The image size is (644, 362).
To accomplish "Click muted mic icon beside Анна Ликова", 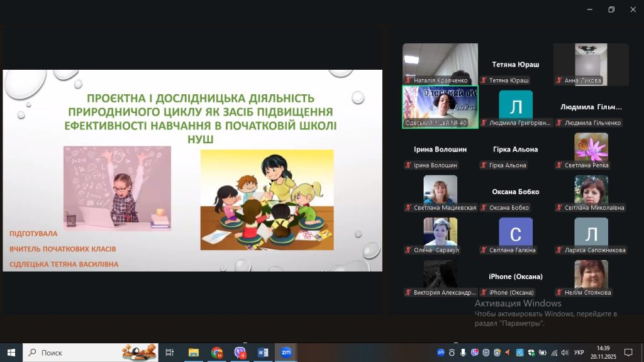I will click(559, 80).
